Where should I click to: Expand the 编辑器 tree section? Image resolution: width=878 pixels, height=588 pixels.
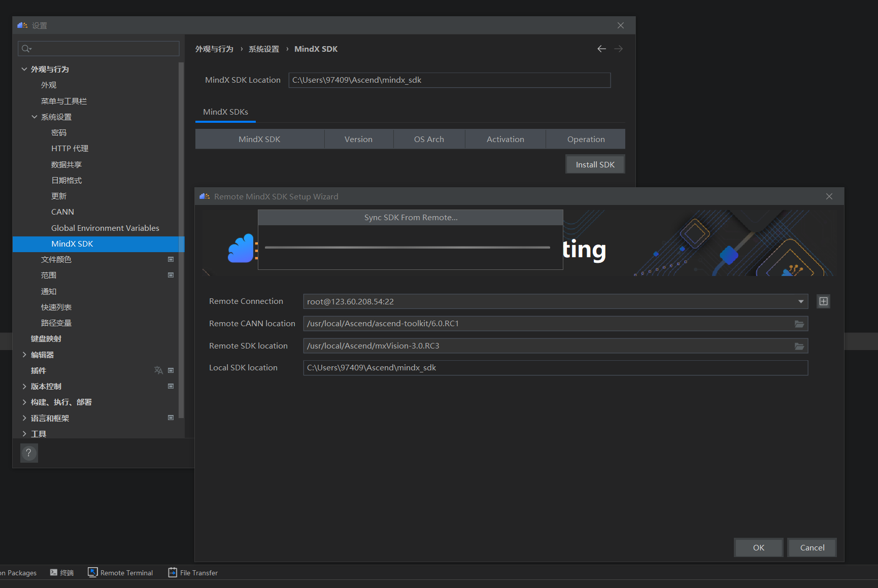[24, 355]
